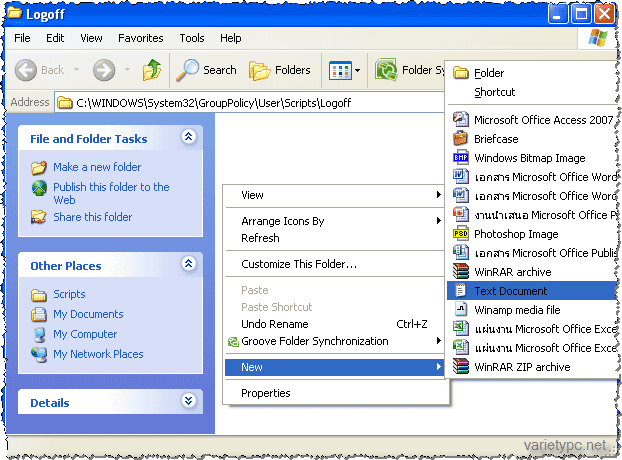Click the Briefcase icon in submenu
Image resolution: width=622 pixels, height=460 pixels.
(461, 138)
